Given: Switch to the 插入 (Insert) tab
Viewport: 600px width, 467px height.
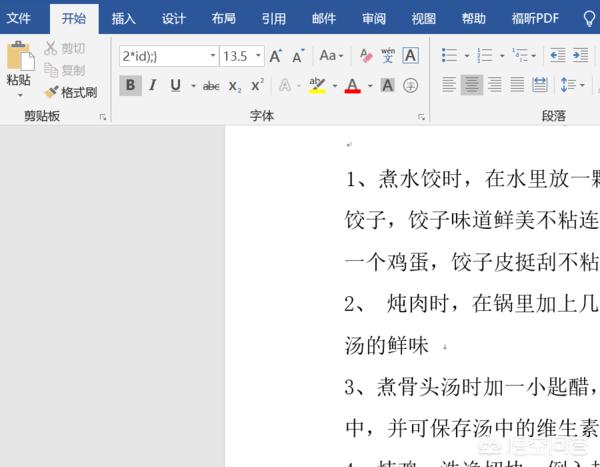Looking at the screenshot, I should coord(124,18).
